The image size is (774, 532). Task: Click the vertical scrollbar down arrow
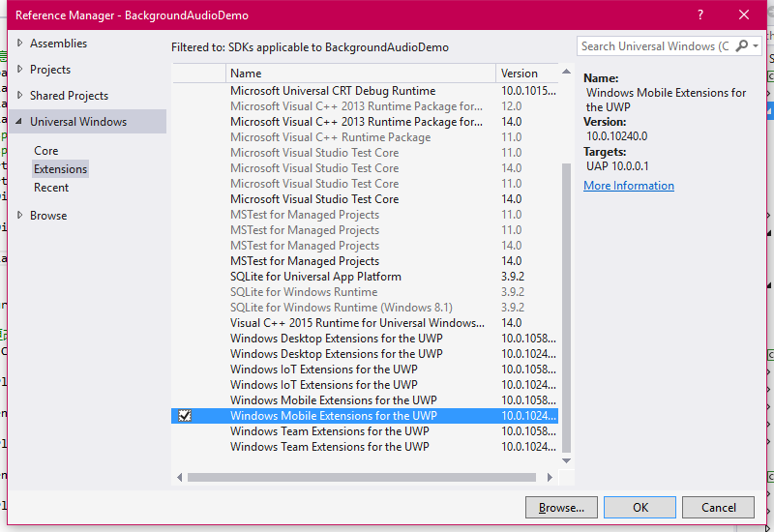tap(566, 460)
